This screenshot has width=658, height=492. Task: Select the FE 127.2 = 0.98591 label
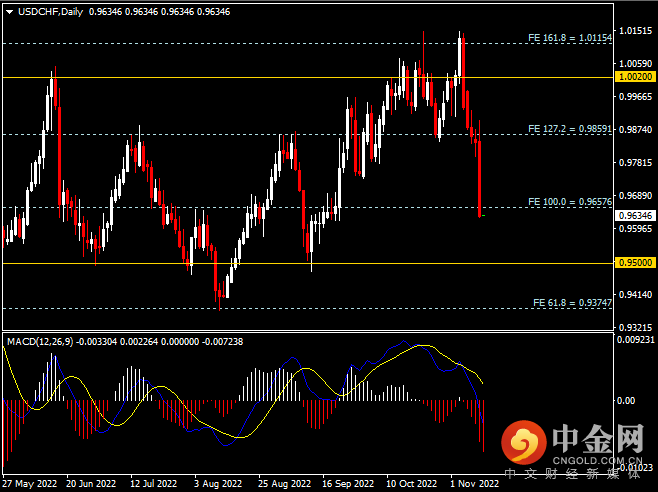570,129
